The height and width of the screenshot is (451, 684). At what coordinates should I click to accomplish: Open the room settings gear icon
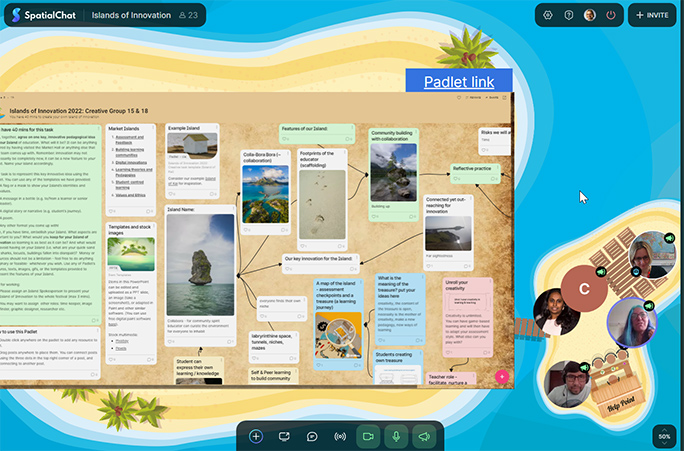pyautogui.click(x=548, y=15)
